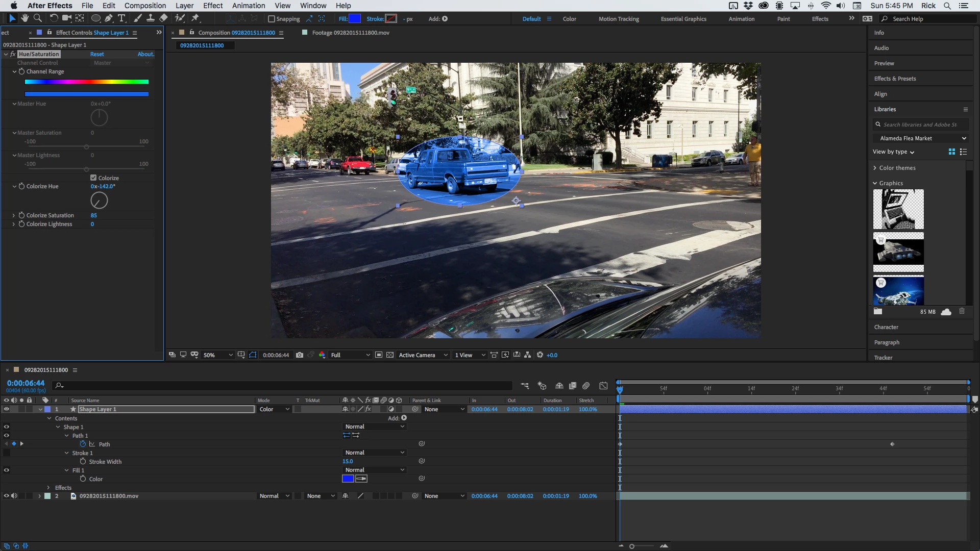Screen dimensions: 980x551
Task: Expand the Colorize Saturation property
Action: (14, 215)
